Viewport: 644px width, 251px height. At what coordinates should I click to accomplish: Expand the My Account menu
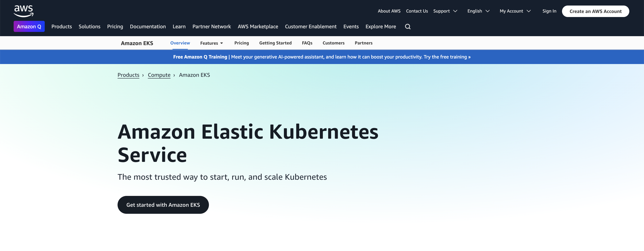[x=515, y=11]
